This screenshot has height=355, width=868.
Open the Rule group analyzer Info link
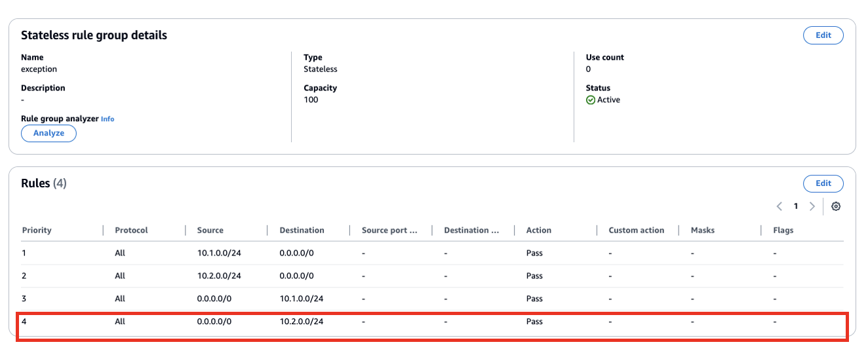pos(107,119)
